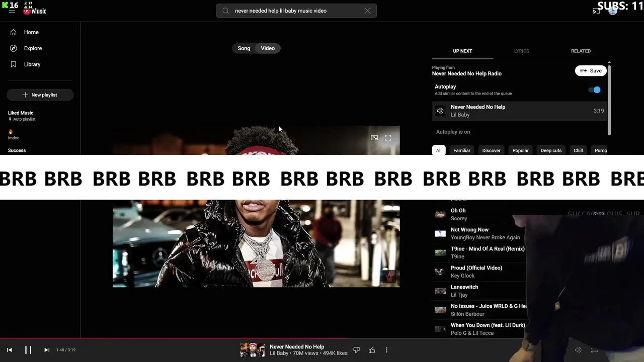
Task: Select the LYRICS tab
Action: 521,51
